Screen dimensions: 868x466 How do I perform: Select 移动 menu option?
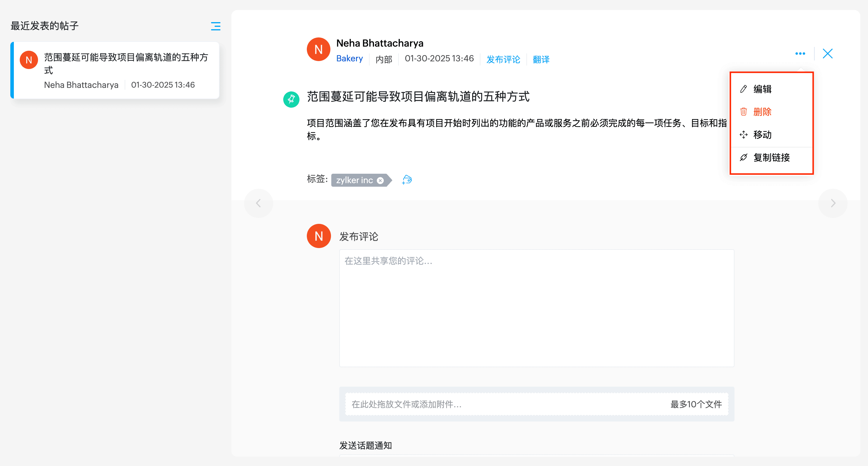762,134
